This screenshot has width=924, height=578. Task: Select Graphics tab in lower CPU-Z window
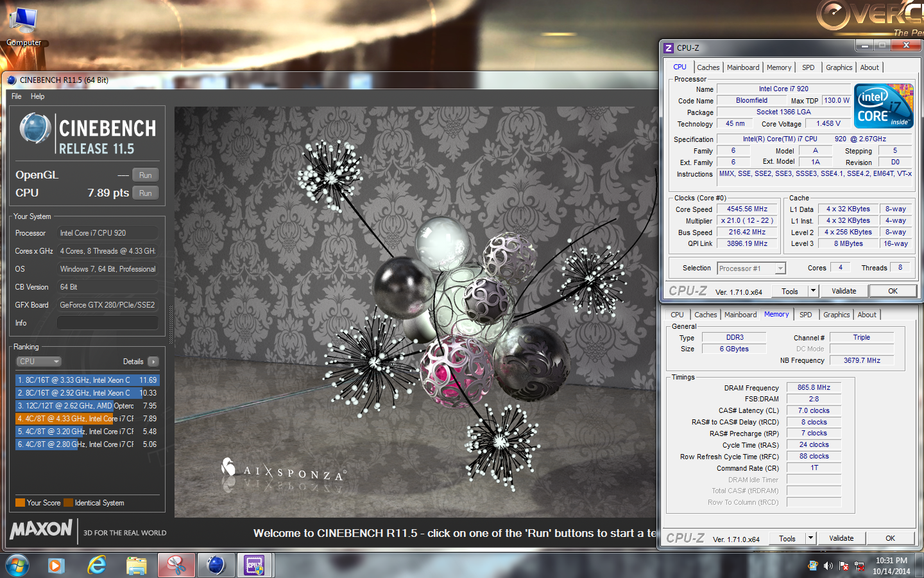click(837, 315)
